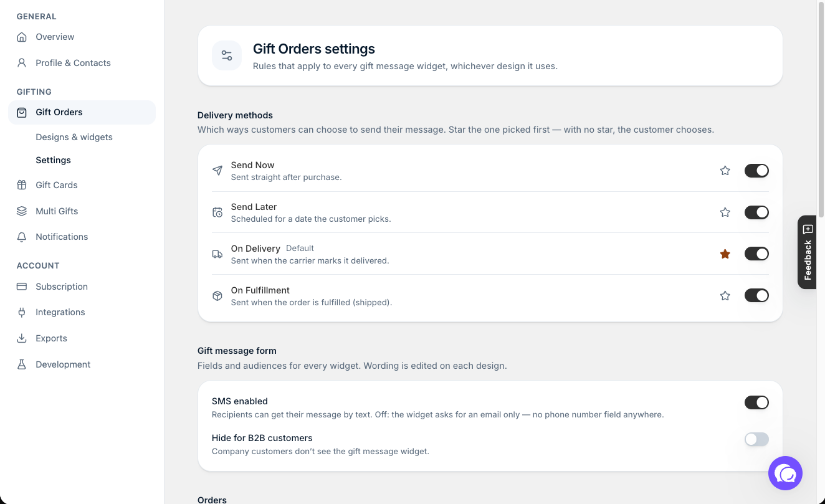
Task: Disable the Send Later toggle
Action: (756, 212)
